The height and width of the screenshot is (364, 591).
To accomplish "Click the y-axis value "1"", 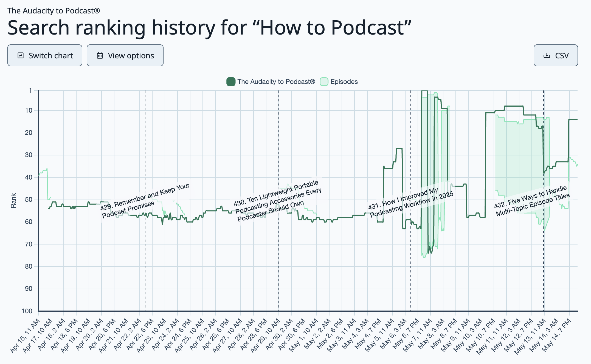I will [x=30, y=90].
